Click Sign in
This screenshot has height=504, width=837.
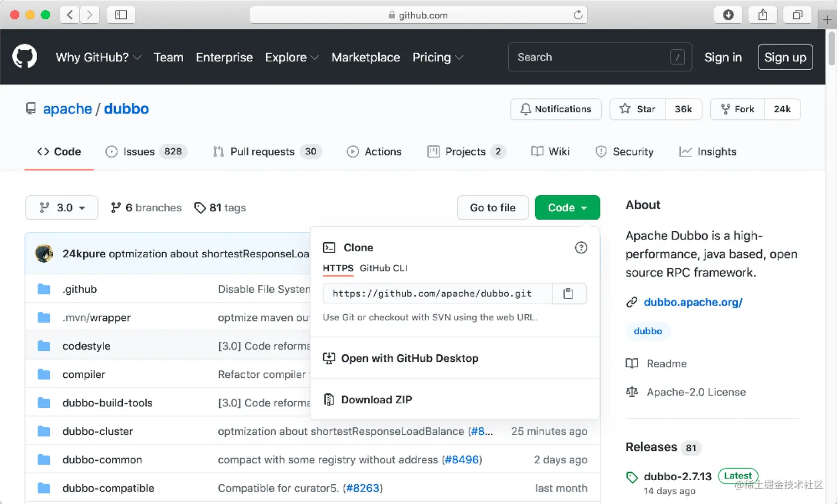[723, 57]
